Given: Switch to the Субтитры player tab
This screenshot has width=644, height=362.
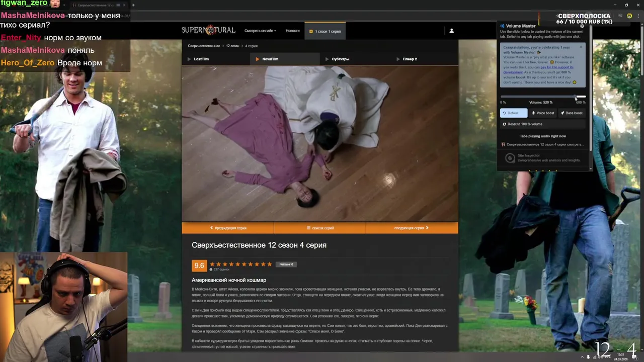Looking at the screenshot, I should point(354,59).
